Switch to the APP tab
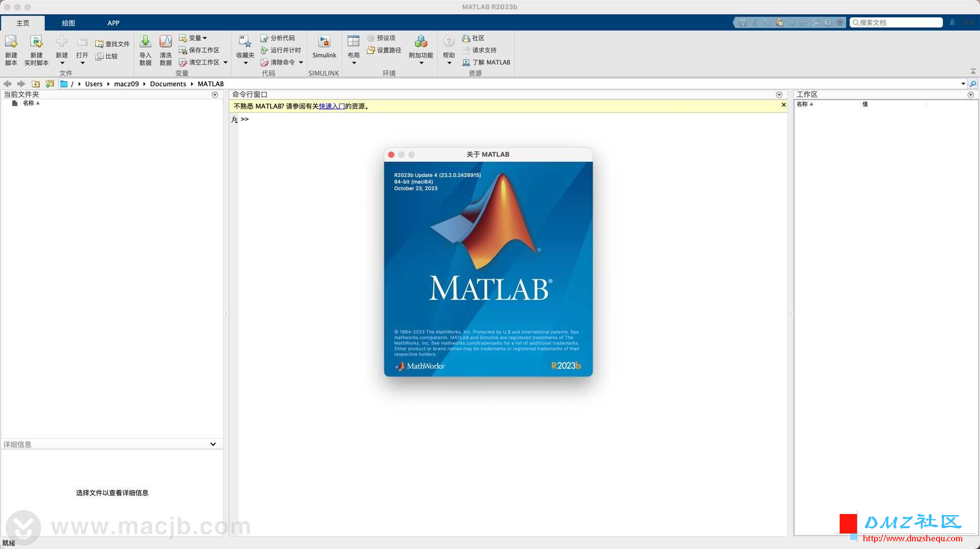 click(x=114, y=23)
